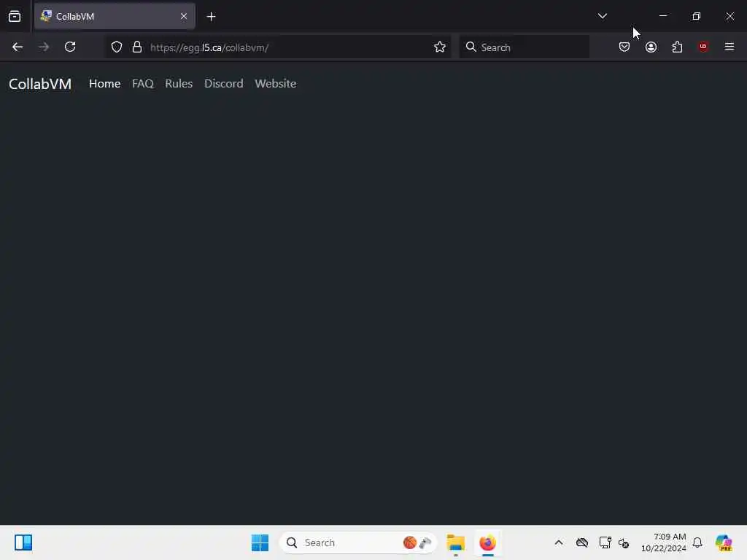
Task: Open the Discord nav link
Action: pos(223,84)
